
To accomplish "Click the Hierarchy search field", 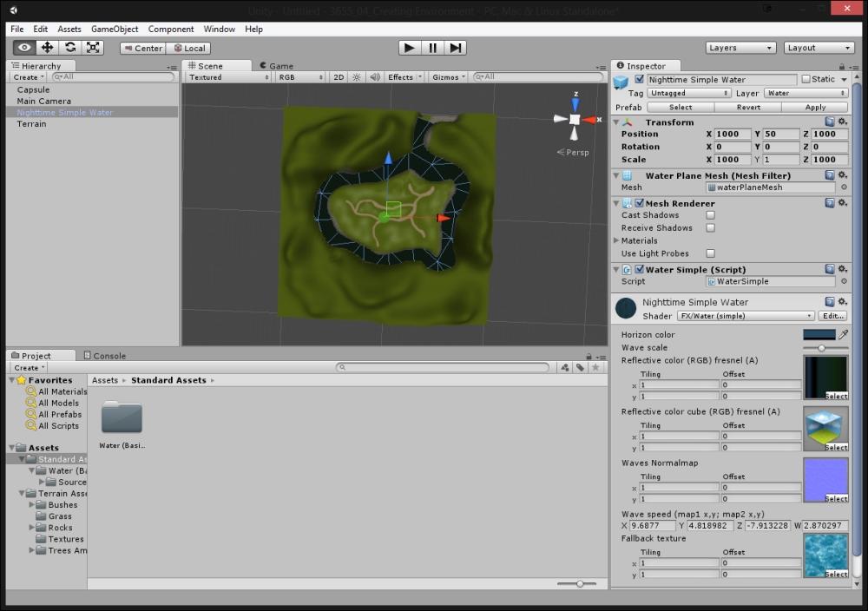I will pos(113,77).
